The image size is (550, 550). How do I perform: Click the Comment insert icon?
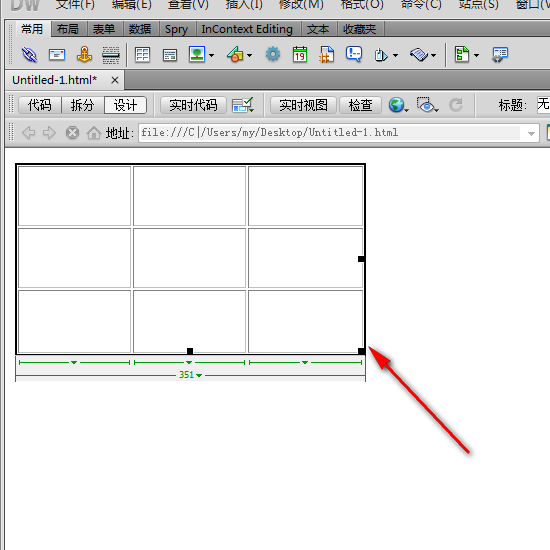coord(354,54)
